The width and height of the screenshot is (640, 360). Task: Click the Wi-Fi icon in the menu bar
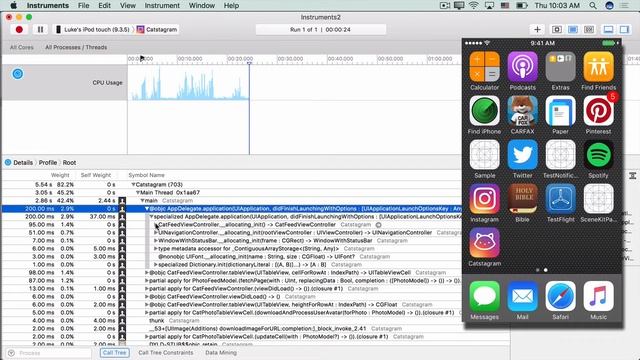[x=473, y=5]
